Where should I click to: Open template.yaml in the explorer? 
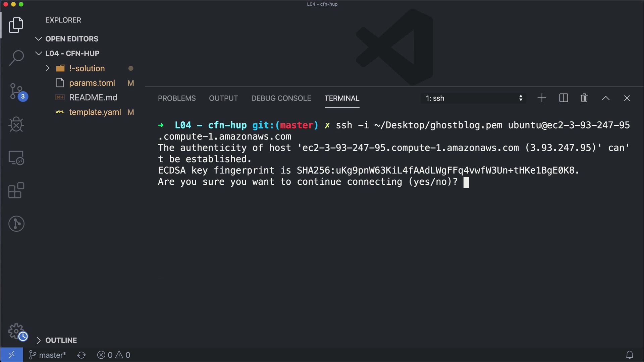pos(95,112)
